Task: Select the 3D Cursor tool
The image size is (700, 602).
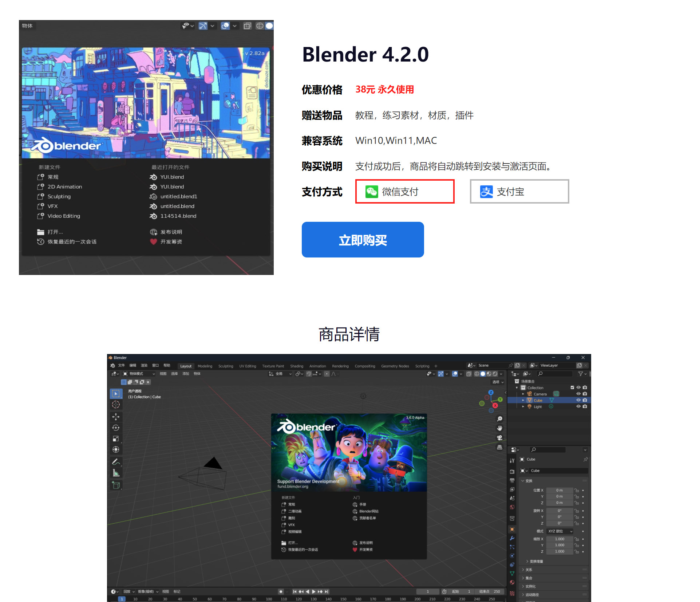Action: click(116, 405)
